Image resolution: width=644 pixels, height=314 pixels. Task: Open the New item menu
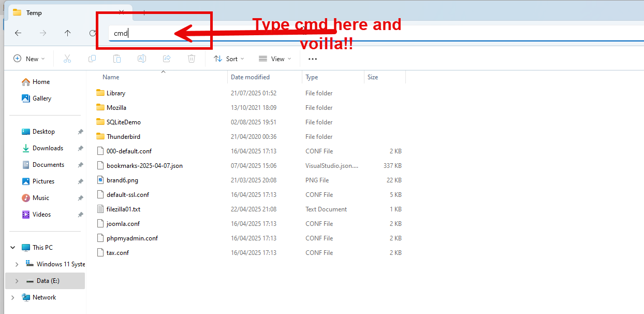click(29, 59)
